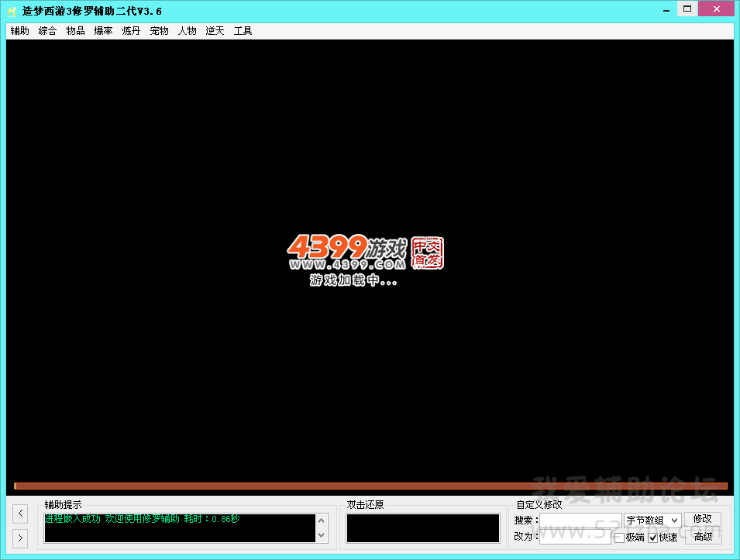
Task: Focus the 搜索 input field
Action: 580,520
